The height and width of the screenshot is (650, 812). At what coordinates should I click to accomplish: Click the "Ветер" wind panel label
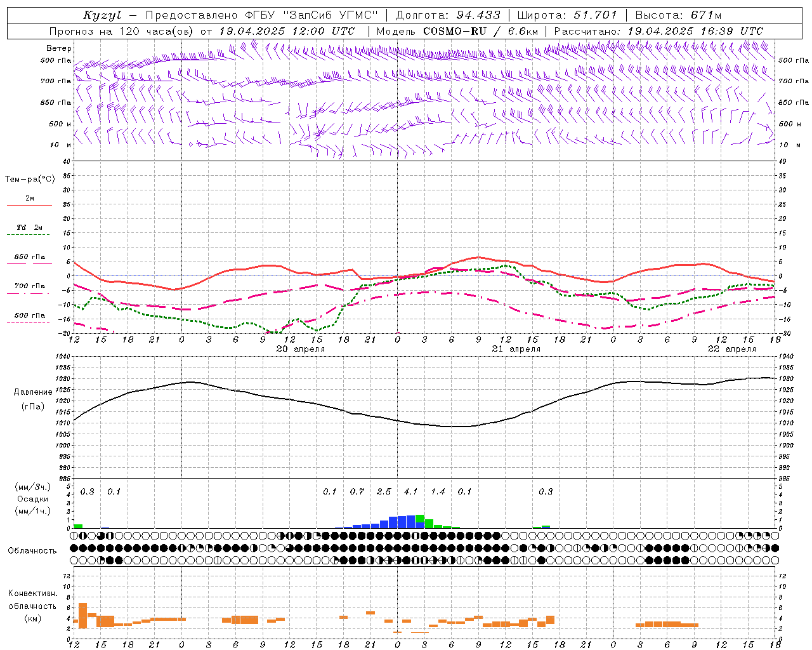click(x=58, y=48)
